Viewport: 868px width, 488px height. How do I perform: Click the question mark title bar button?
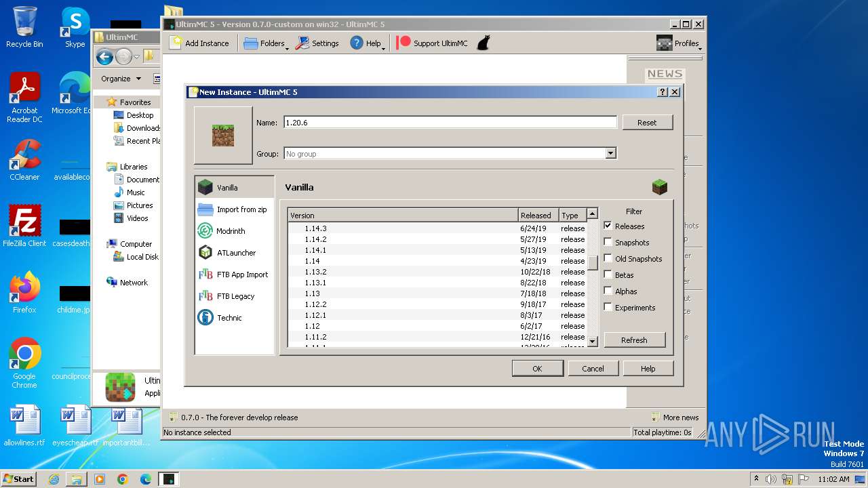coord(663,92)
